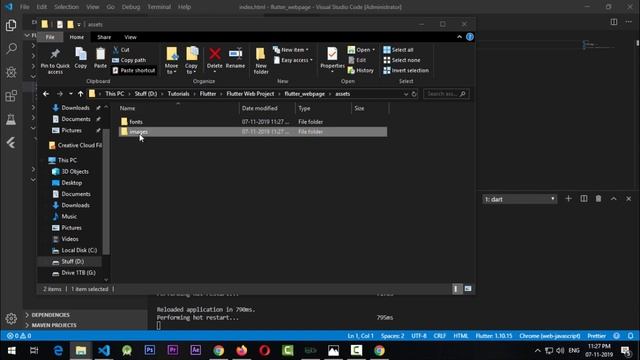Open the File tab in File Explorer
This screenshot has width=640, height=360.
tap(50, 37)
